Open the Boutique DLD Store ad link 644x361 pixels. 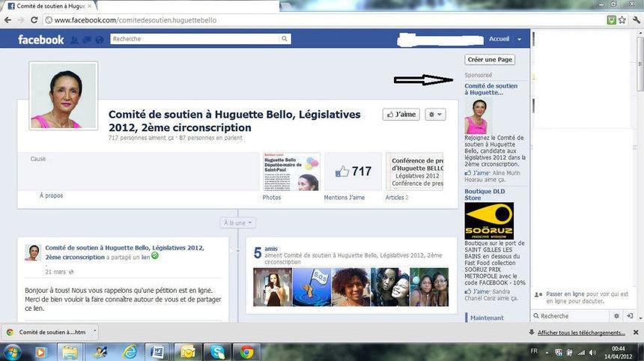pyautogui.click(x=484, y=195)
